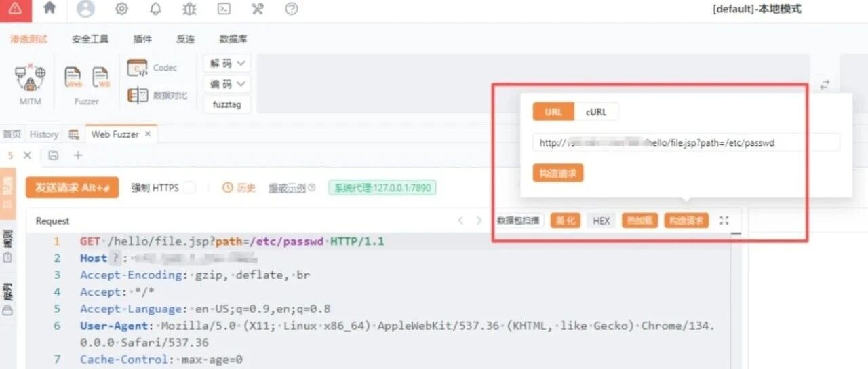Open the 反连 menu tab
The image size is (868, 369).
coord(186,39)
